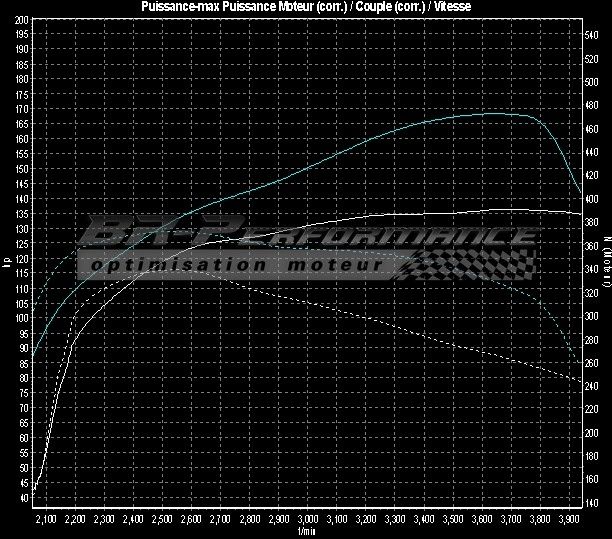Click the solid white curve's lowest starting point

click(34, 492)
